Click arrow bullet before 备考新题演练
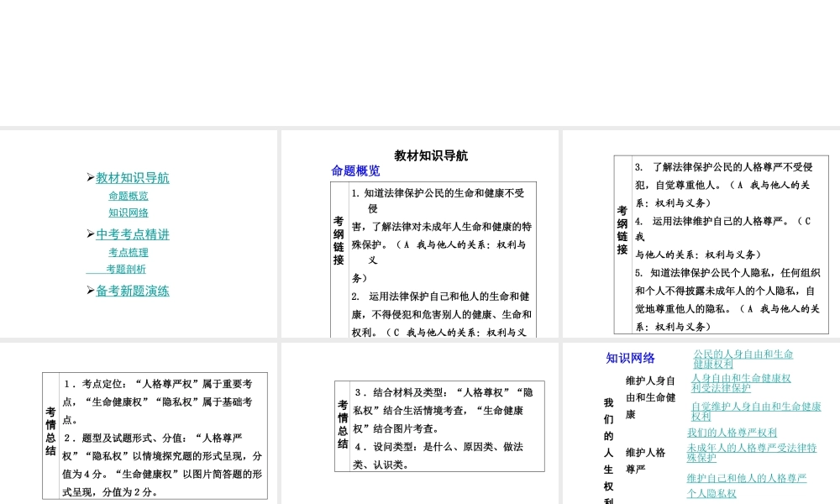Viewport: 840px width, 504px height. pyautogui.click(x=91, y=290)
